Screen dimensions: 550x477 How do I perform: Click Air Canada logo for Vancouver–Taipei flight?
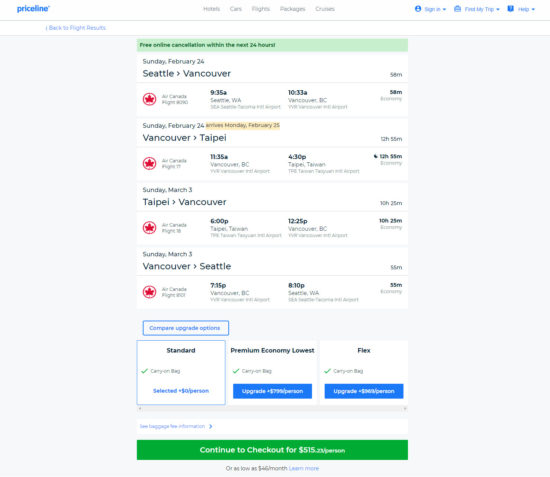[149, 163]
